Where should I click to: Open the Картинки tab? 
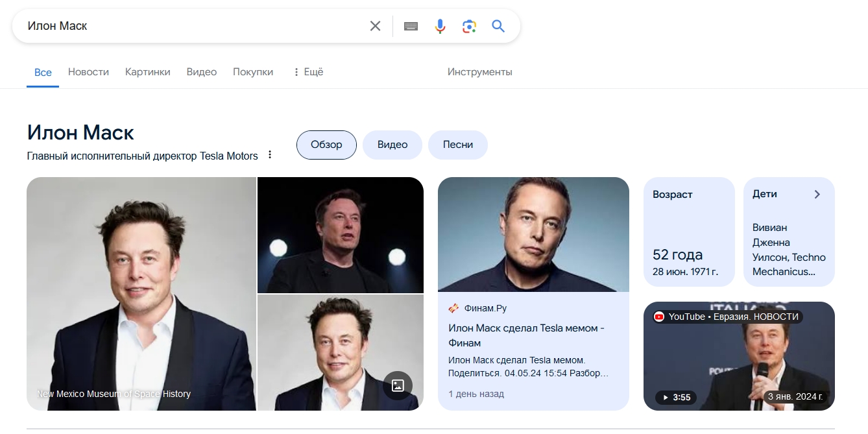click(147, 71)
